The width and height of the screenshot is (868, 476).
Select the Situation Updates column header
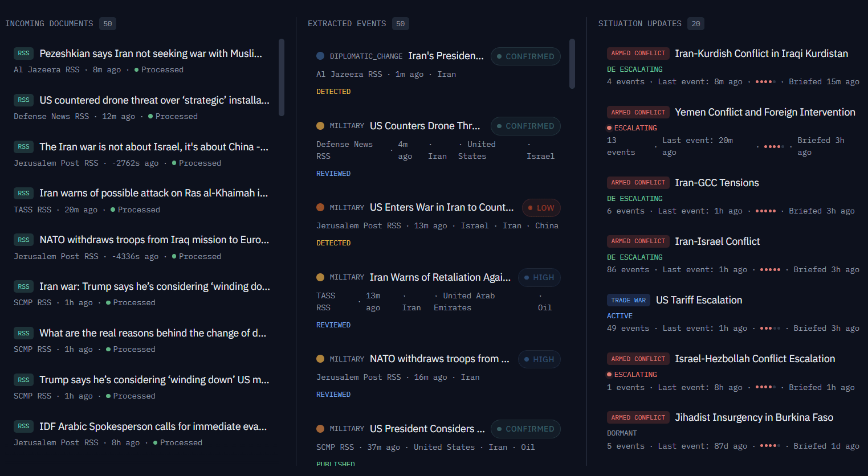639,23
